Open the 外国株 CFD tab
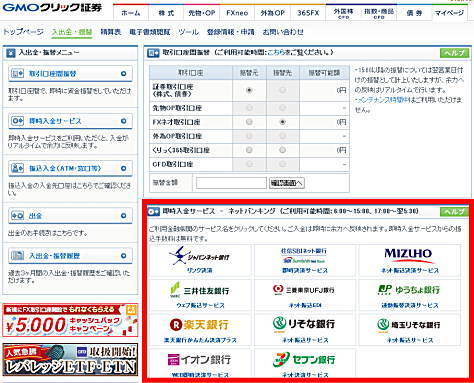This screenshot has width=474, height=383. click(343, 13)
